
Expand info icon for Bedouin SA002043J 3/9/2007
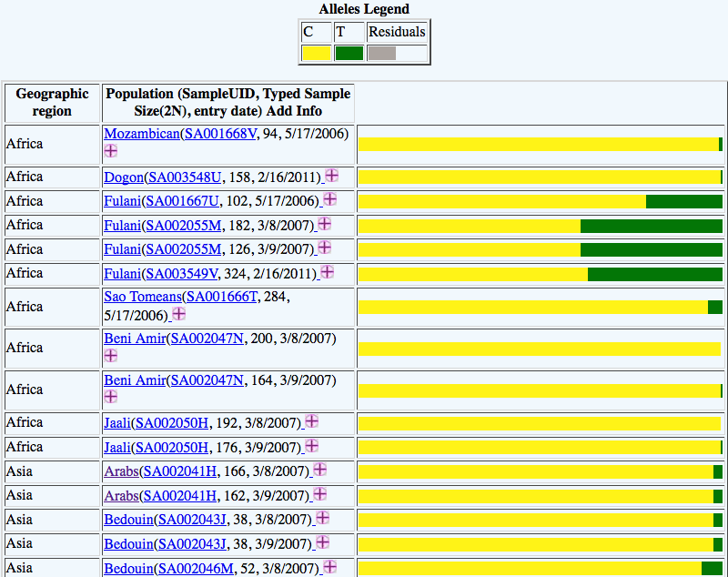click(x=323, y=542)
